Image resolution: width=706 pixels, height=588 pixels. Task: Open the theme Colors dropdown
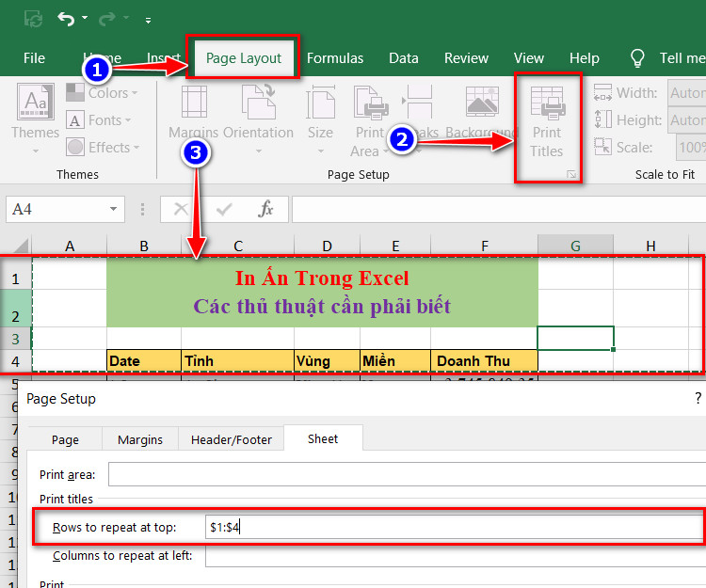pyautogui.click(x=103, y=93)
